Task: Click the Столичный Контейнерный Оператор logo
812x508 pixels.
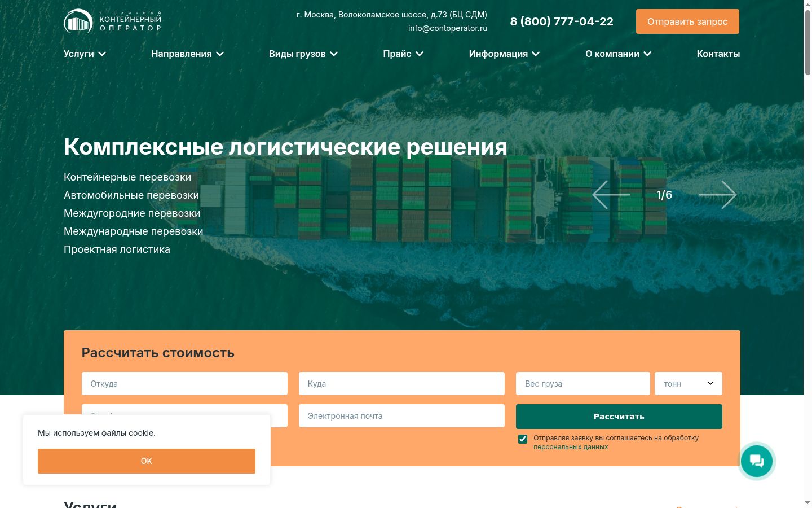Action: coord(113,21)
